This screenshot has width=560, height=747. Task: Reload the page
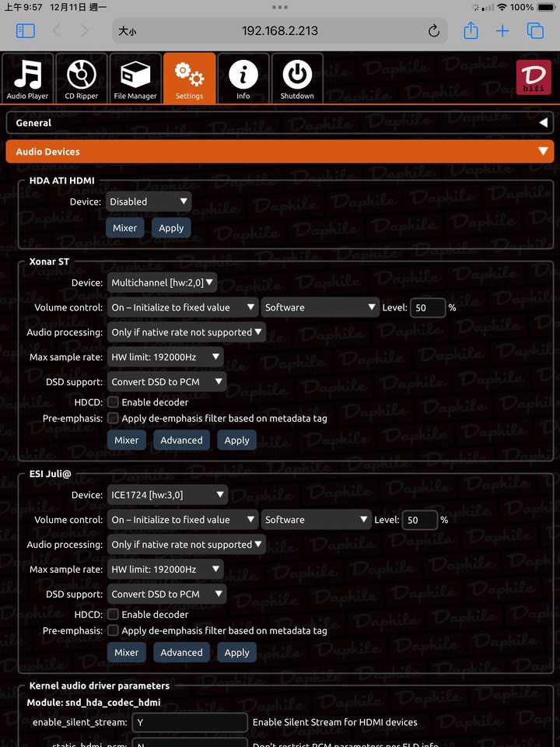pos(433,31)
